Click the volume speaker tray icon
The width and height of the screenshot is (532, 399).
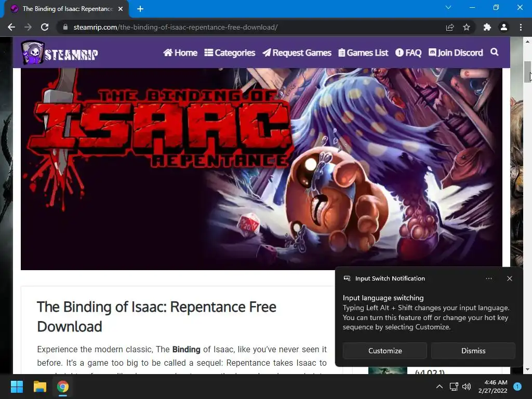[x=467, y=387]
